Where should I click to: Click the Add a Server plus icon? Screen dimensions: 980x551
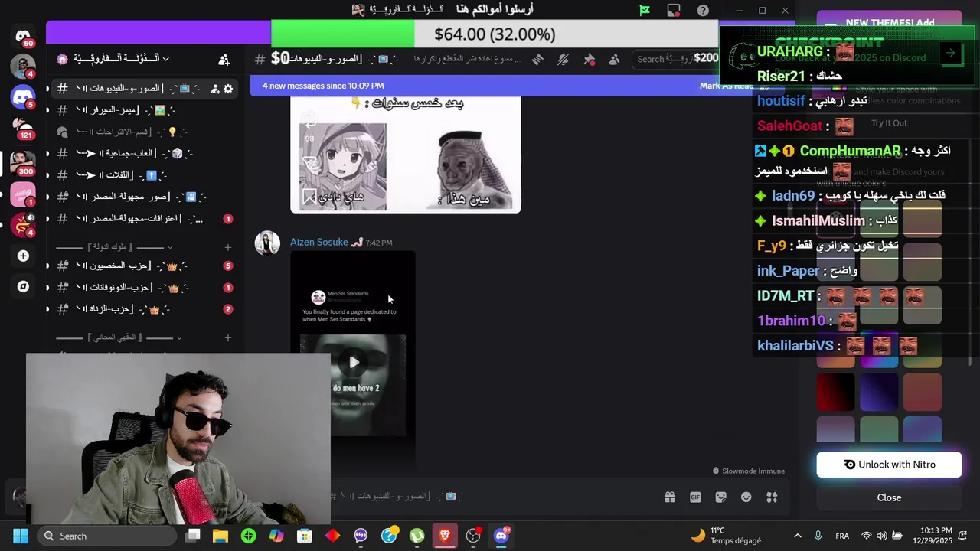[23, 256]
